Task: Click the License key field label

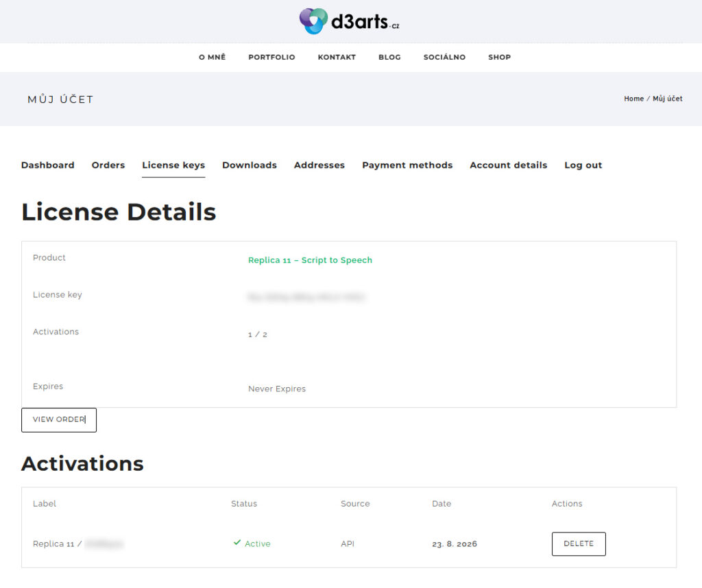Action: pyautogui.click(x=58, y=295)
